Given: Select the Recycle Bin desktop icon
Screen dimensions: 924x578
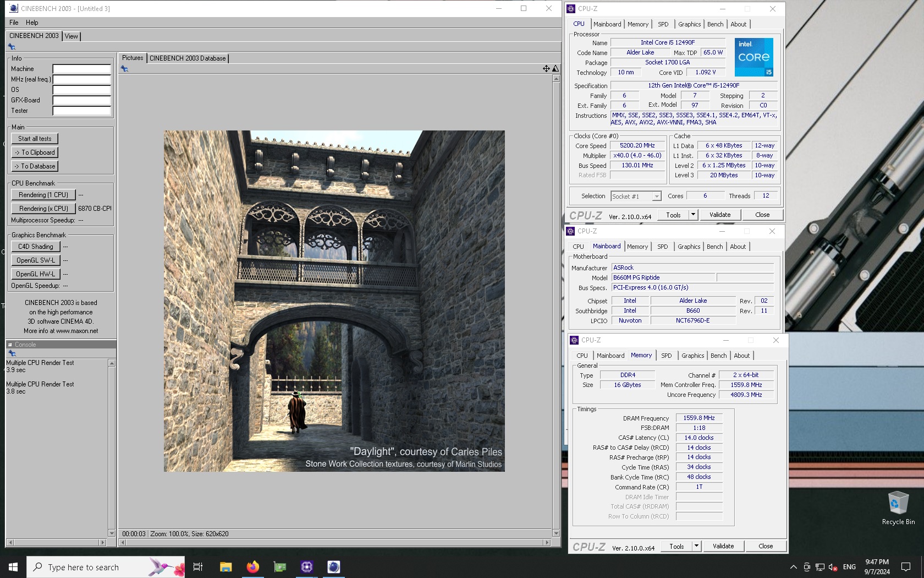Looking at the screenshot, I should pyautogui.click(x=898, y=508).
